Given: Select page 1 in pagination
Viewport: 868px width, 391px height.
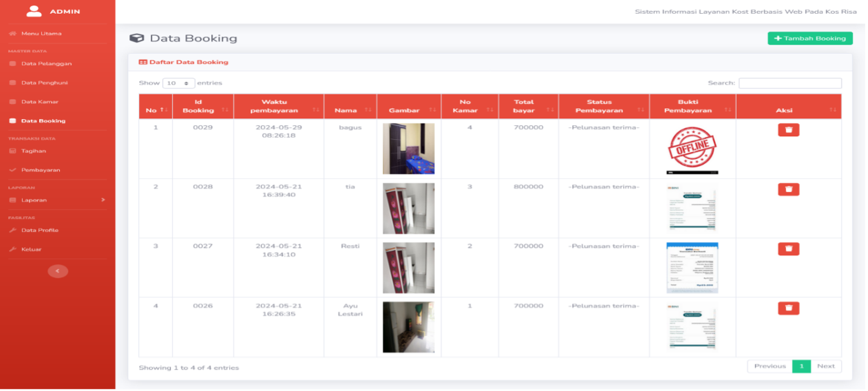Looking at the screenshot, I should click(801, 366).
